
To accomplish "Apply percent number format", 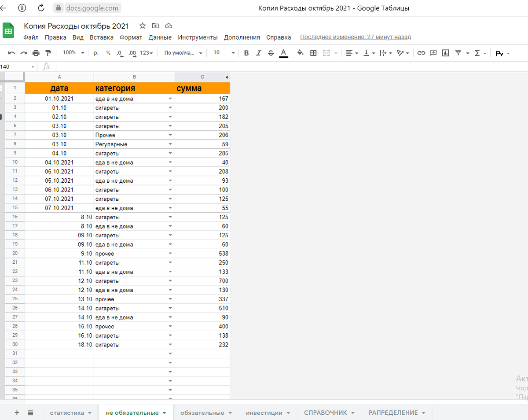I will [108, 53].
